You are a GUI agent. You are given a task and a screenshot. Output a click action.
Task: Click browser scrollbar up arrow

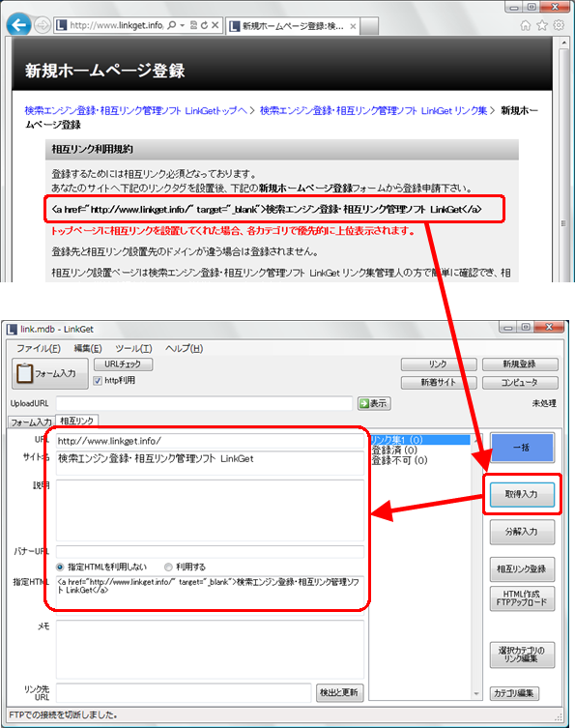563,43
